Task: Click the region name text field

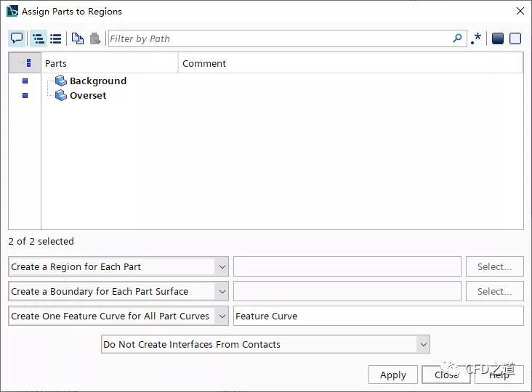Action: click(347, 266)
